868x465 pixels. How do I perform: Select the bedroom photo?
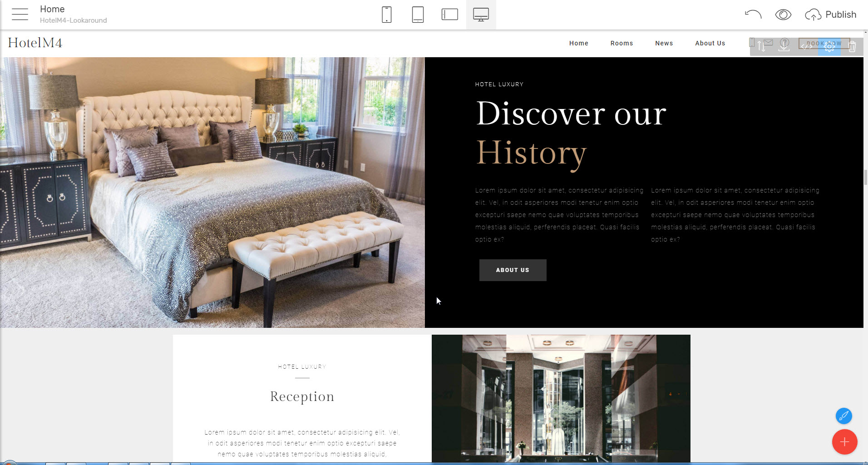click(x=212, y=192)
